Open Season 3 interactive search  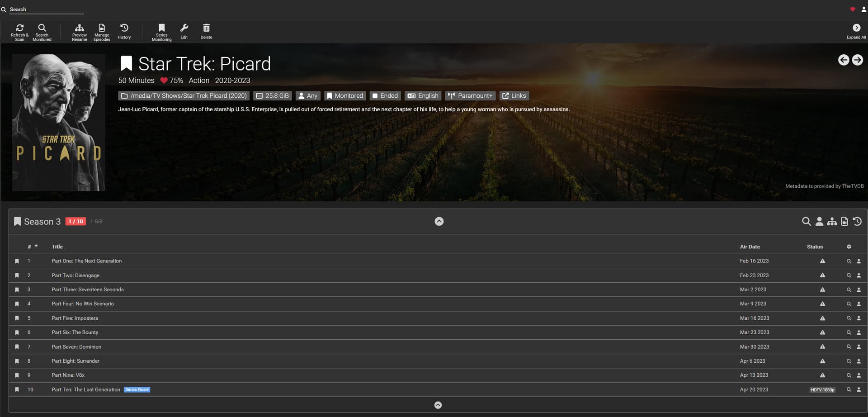(x=819, y=222)
